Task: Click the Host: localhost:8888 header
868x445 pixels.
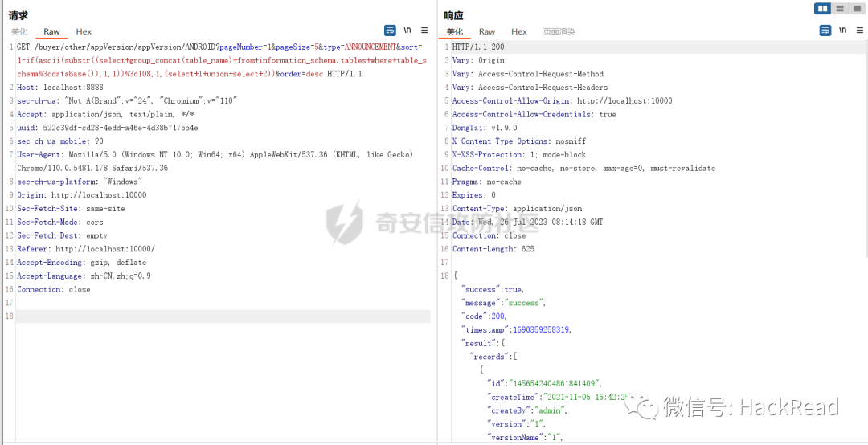Action: [59, 88]
